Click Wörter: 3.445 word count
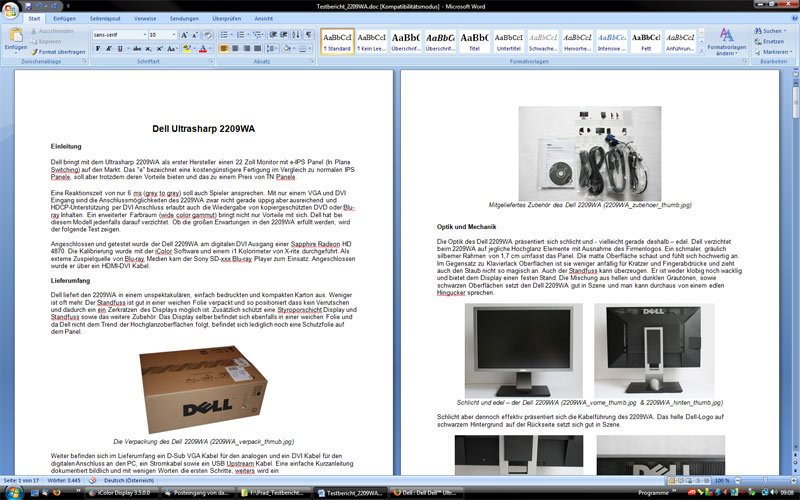The height and width of the screenshot is (500, 800). tap(64, 480)
